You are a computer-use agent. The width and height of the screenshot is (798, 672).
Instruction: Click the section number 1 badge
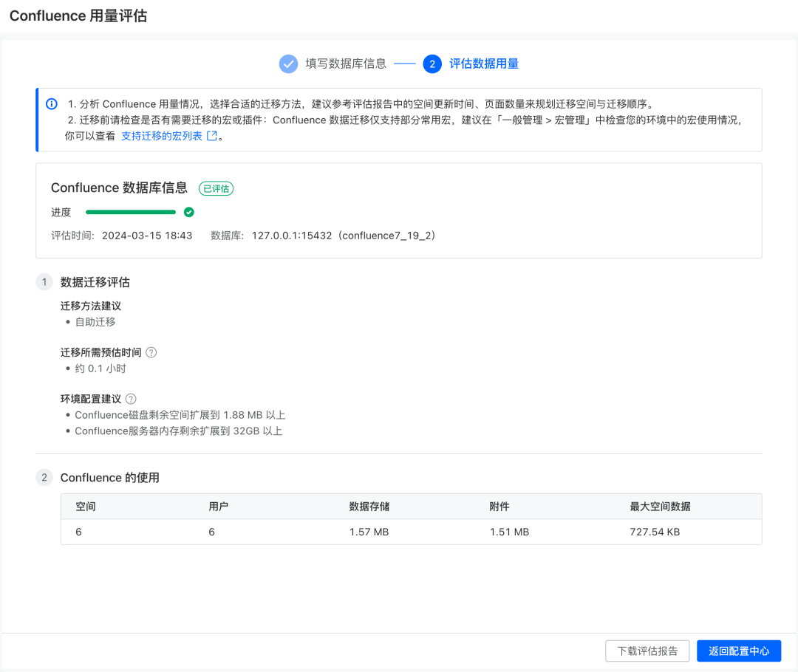[x=44, y=282]
